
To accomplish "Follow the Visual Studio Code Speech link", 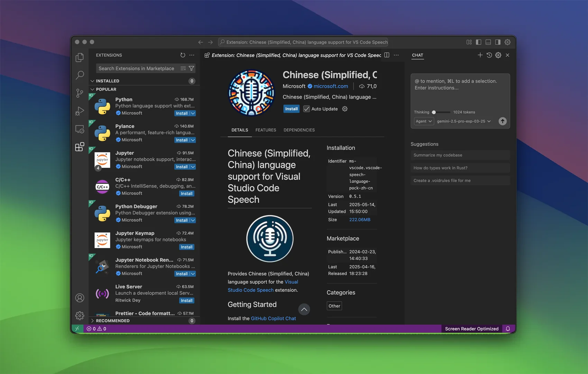I will pyautogui.click(x=263, y=286).
